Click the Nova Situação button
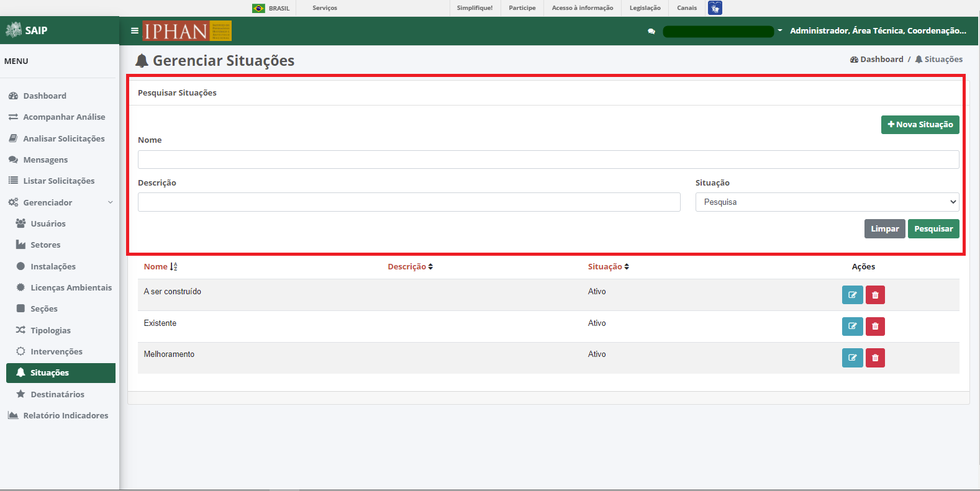The height and width of the screenshot is (491, 980). point(920,125)
